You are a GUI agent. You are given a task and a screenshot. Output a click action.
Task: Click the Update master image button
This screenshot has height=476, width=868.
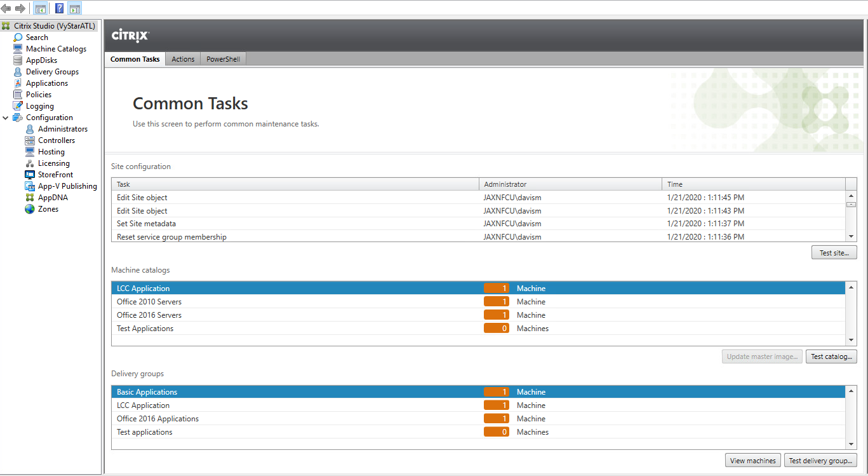[762, 357]
